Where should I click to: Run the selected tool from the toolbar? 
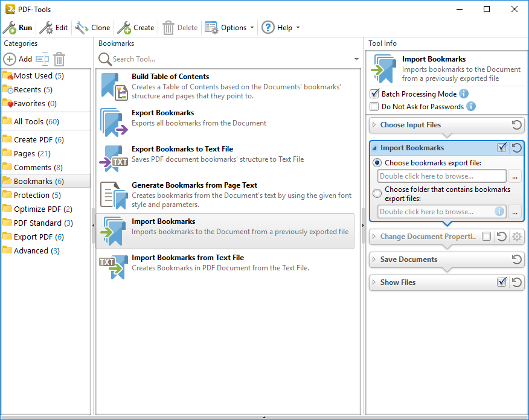click(x=18, y=28)
